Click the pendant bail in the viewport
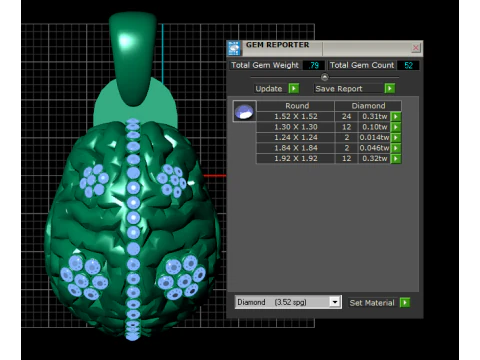 point(133,59)
